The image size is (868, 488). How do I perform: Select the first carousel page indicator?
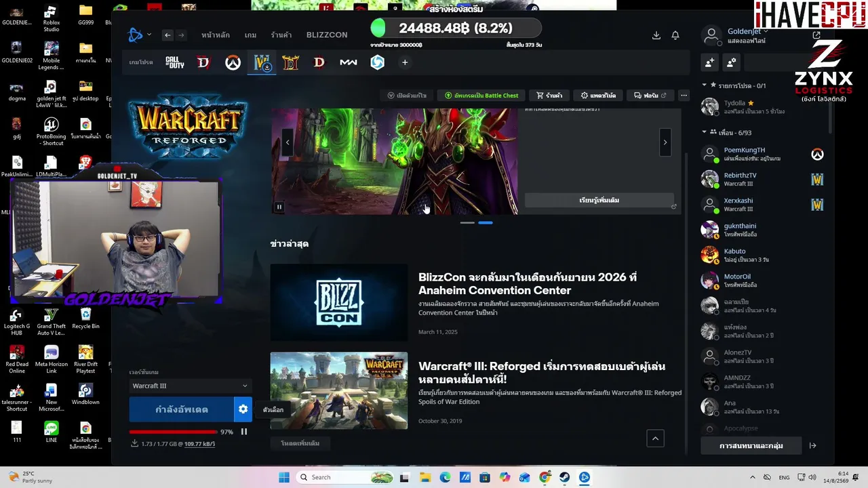(x=467, y=222)
